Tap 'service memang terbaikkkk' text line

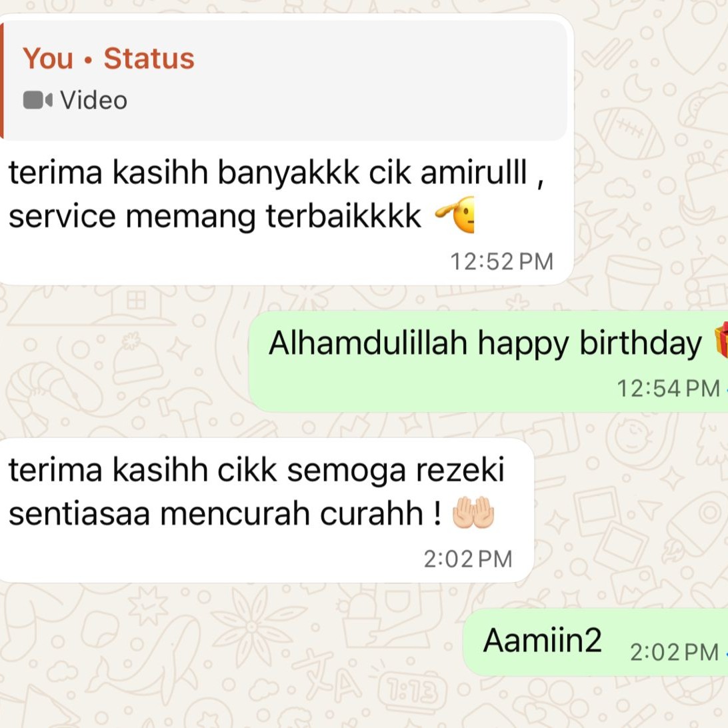click(215, 217)
